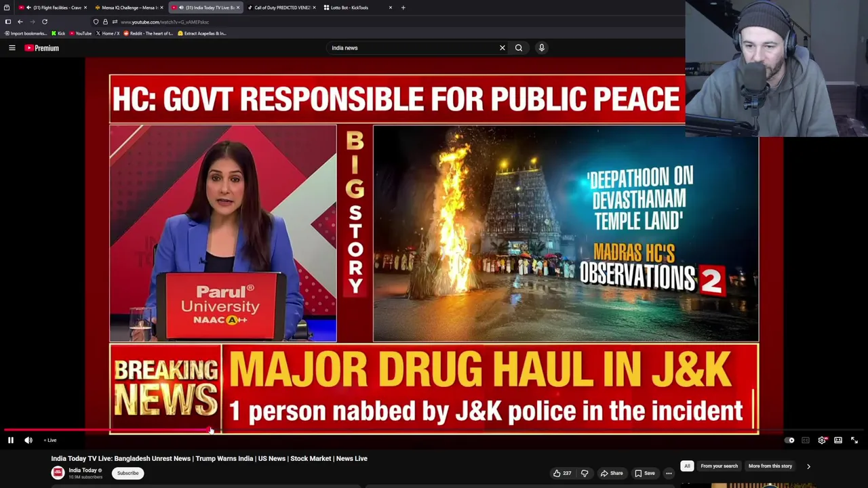The width and height of the screenshot is (868, 488).
Task: Like the video showing 237 likes
Action: 562,473
